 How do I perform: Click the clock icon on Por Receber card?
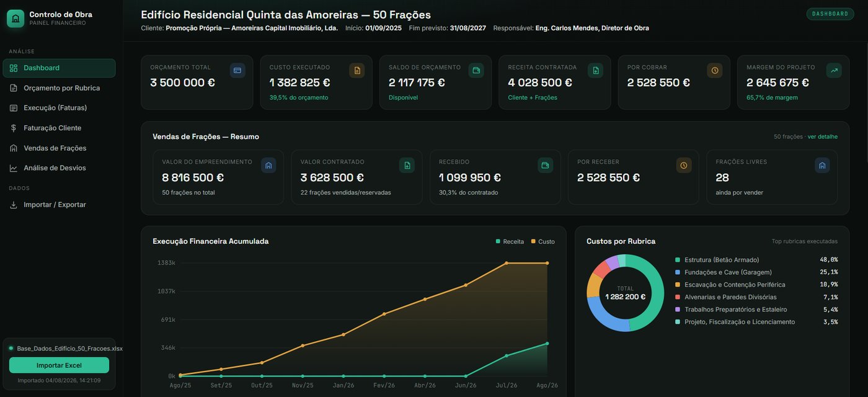(684, 166)
